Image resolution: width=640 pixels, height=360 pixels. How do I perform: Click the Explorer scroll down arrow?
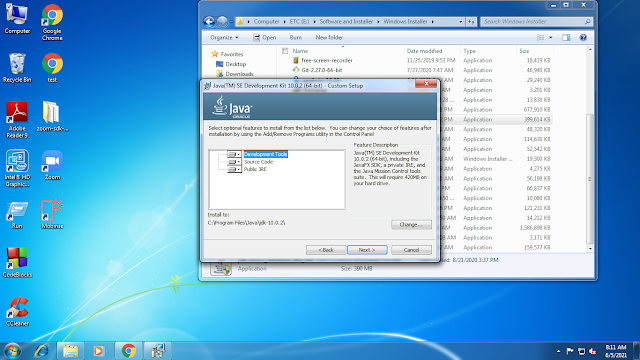point(590,249)
